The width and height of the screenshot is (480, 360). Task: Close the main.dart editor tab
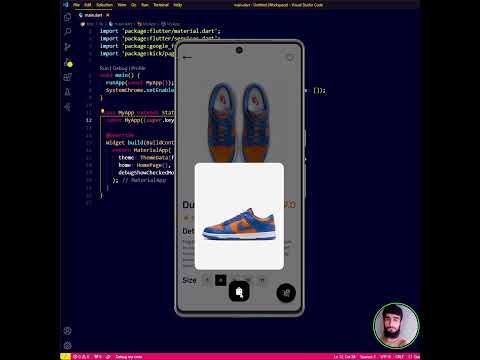(x=108, y=15)
